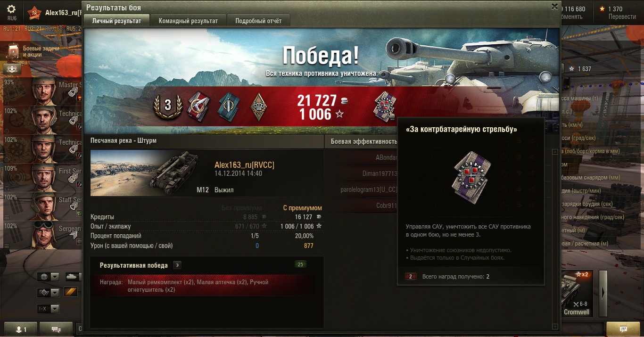Open Боевые задачи и акции
The height and width of the screenshot is (337, 644).
tap(36, 51)
